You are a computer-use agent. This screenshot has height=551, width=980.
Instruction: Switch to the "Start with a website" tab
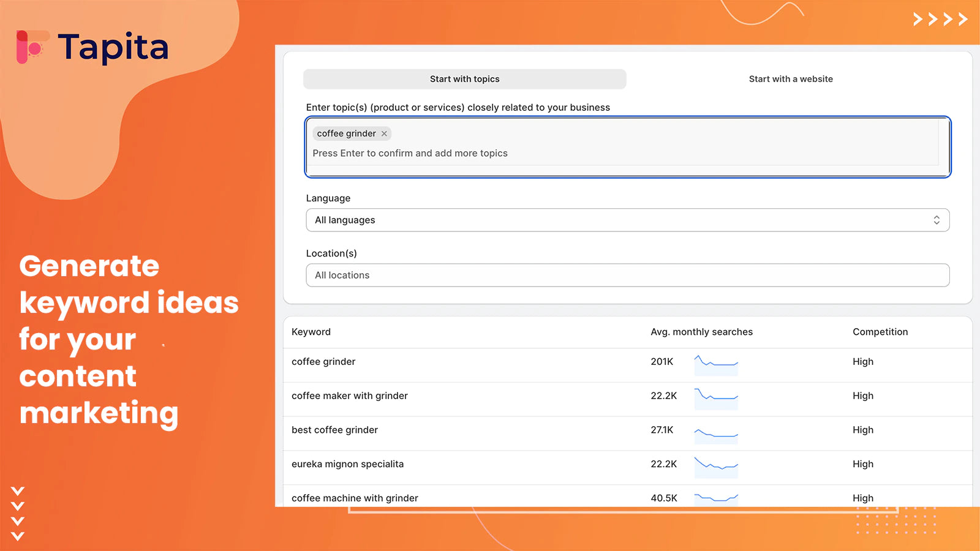pyautogui.click(x=790, y=79)
